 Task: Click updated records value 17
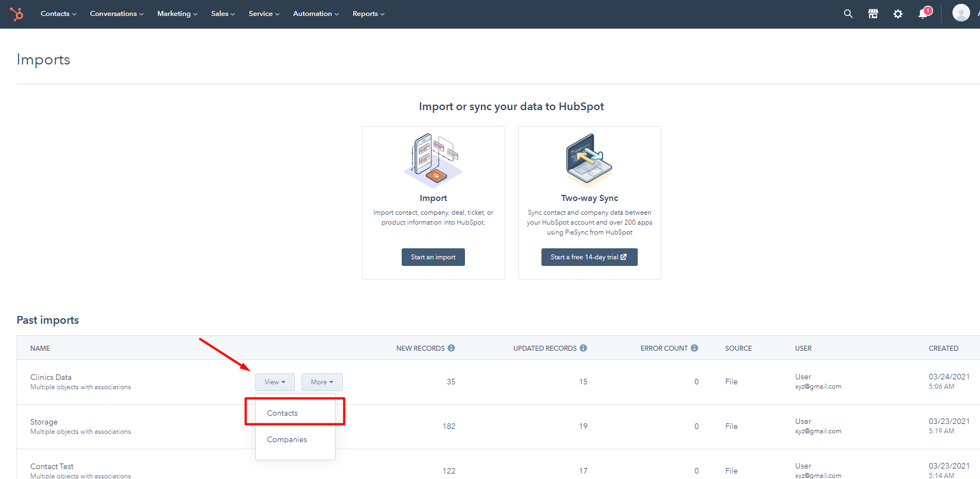coord(583,471)
